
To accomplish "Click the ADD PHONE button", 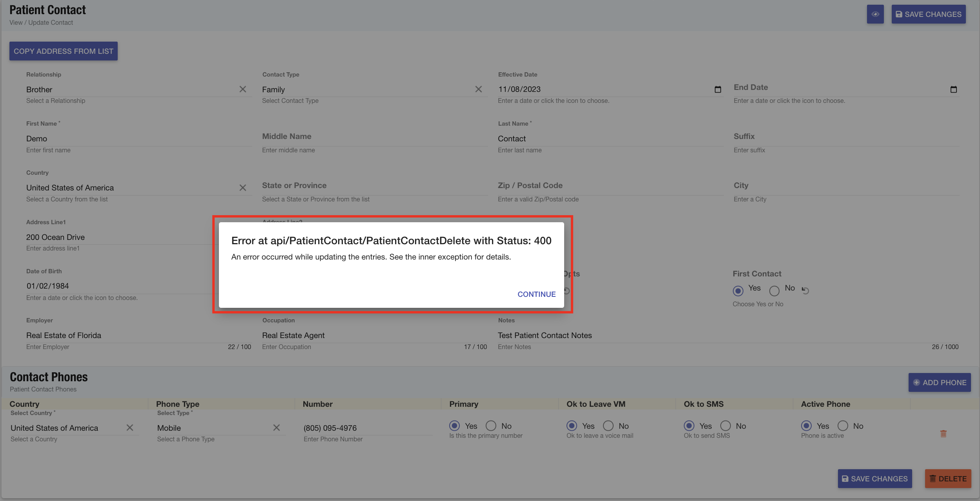I will (939, 382).
